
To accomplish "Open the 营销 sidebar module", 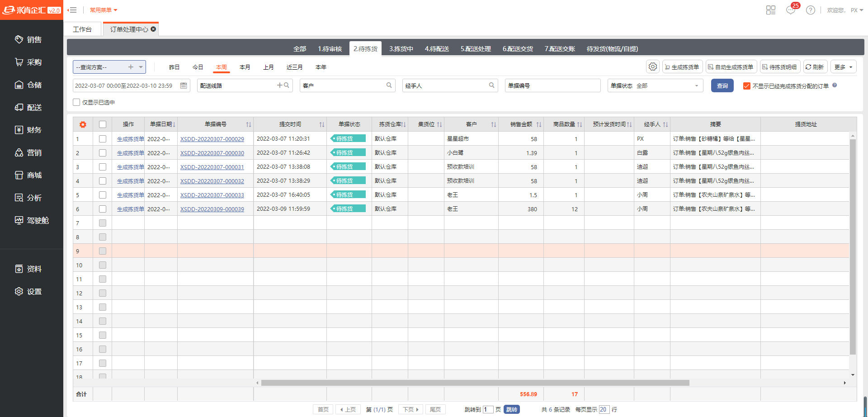I will (28, 153).
